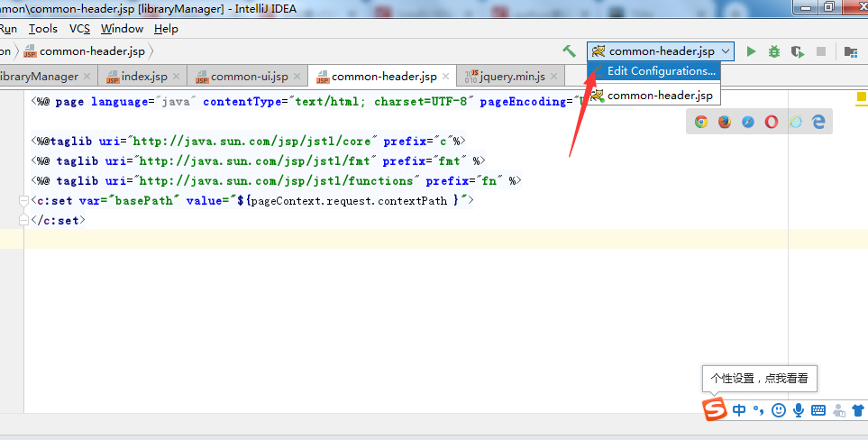Switch to the jquery.min.js editor tab
Viewport: 868px width, 440px height.
tap(510, 77)
